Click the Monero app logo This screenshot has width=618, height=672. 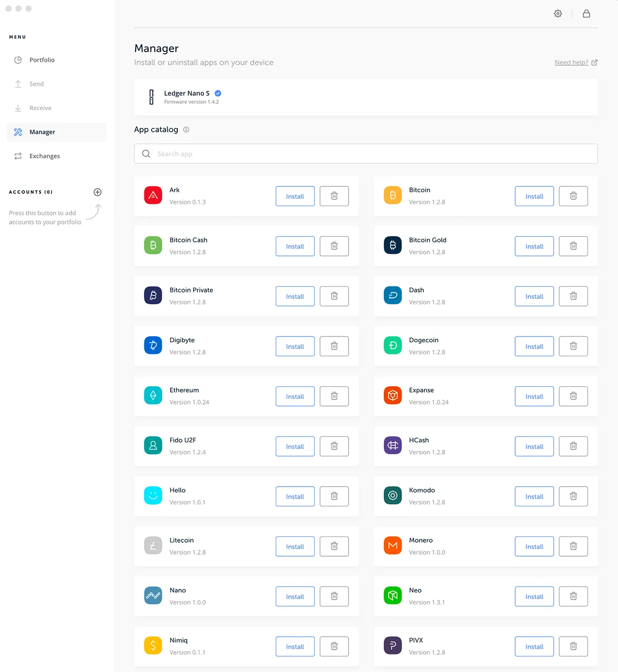point(393,546)
